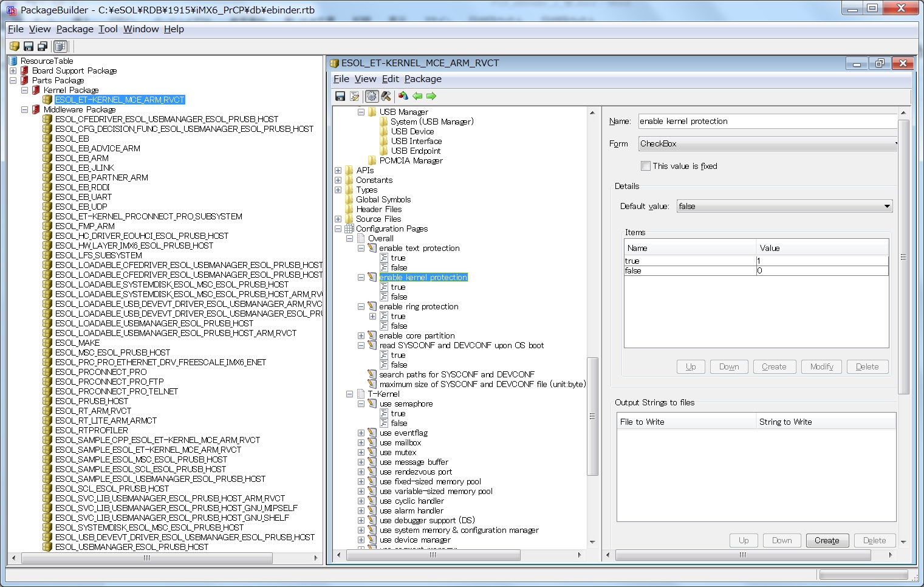Collapse the Configuration Pages node
924x587 pixels.
pos(338,228)
